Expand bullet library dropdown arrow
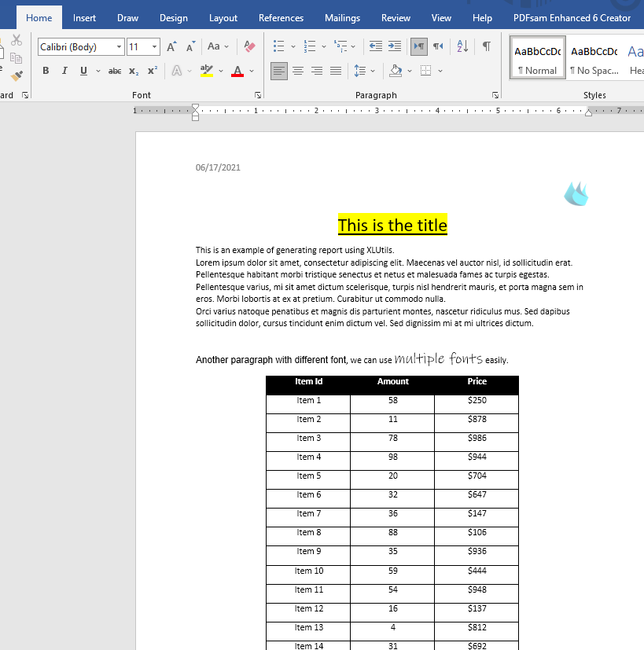The image size is (644, 650). coord(293,47)
